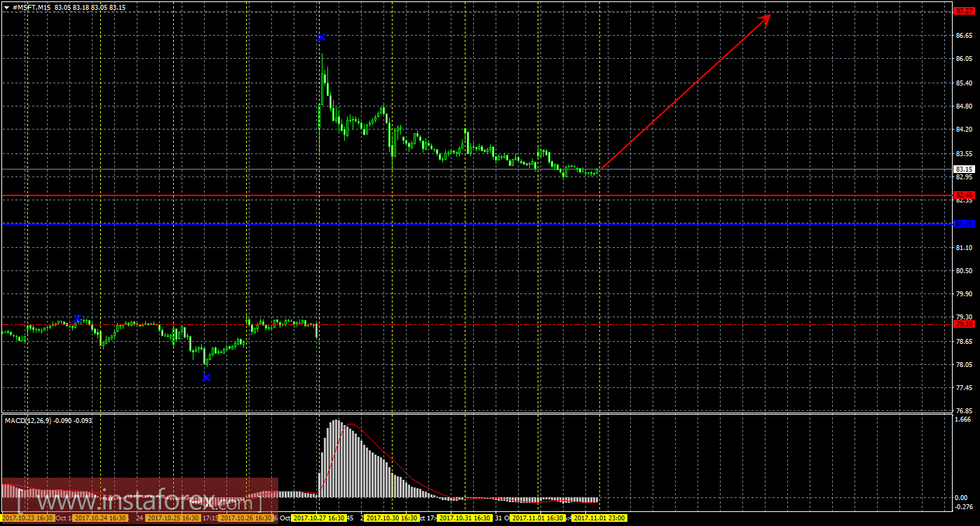Click the 80.50 price axis value

click(x=965, y=271)
